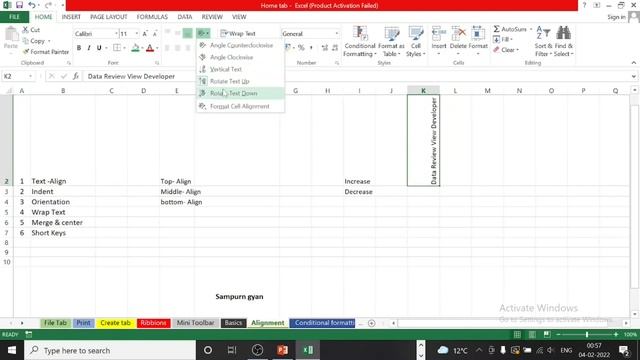Click the Cut scissors icon
This screenshot has width=640, height=360.
pos(25,30)
